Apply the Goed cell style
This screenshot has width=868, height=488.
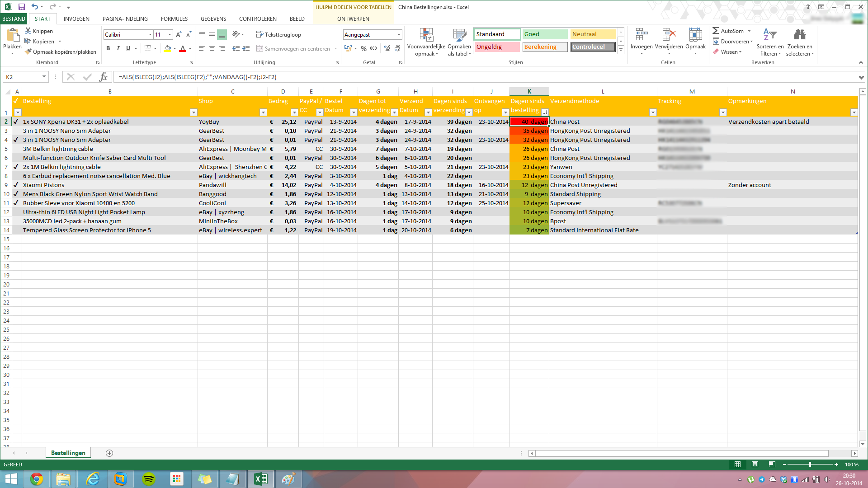click(544, 34)
